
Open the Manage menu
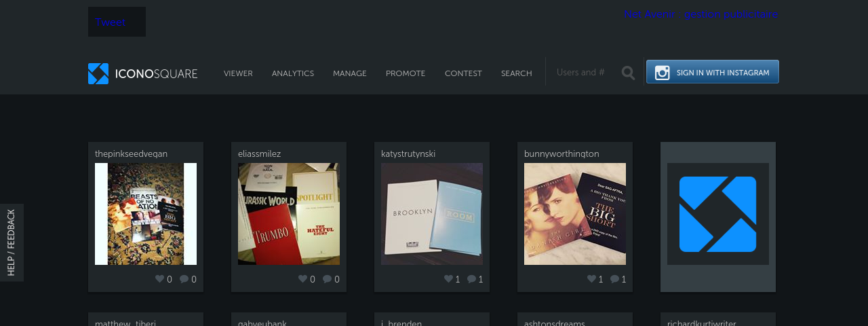point(350,73)
